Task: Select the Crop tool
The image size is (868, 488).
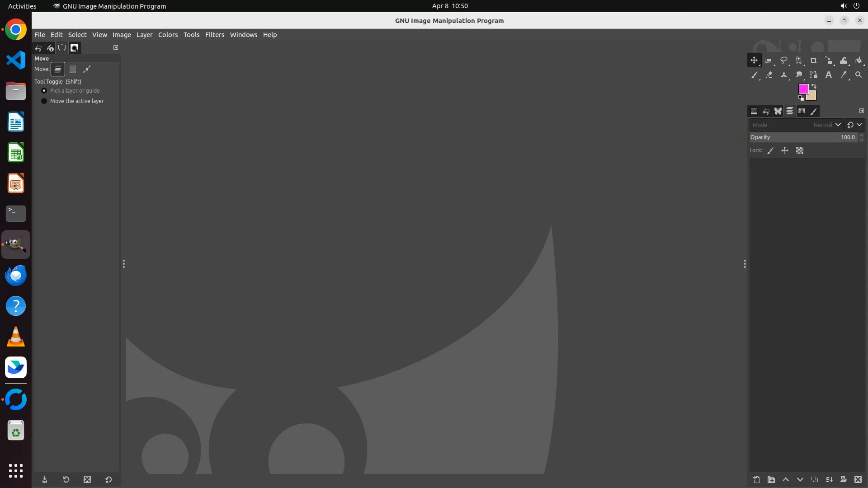Action: tap(813, 60)
